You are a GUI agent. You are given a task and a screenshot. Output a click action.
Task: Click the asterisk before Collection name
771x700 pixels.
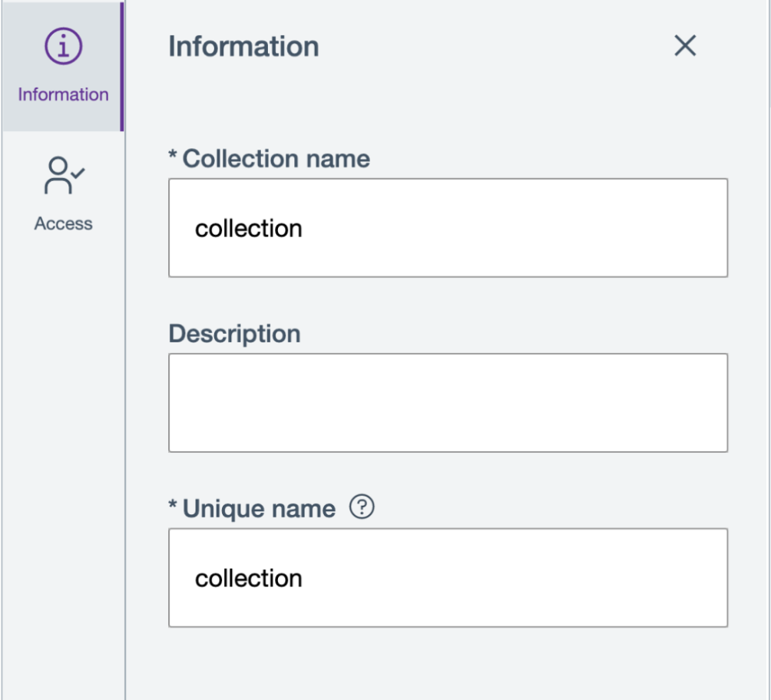174,157
